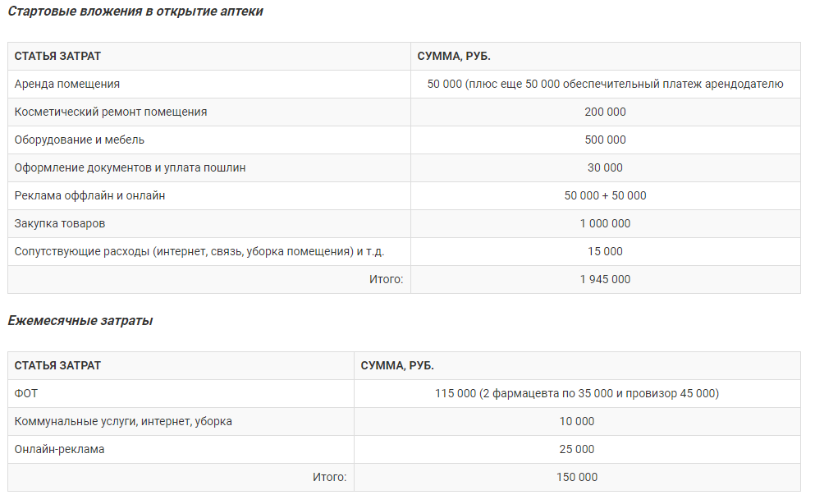Click the 115 000 payroll description cell
Viewport: 815px width, 504px height.
577,393
